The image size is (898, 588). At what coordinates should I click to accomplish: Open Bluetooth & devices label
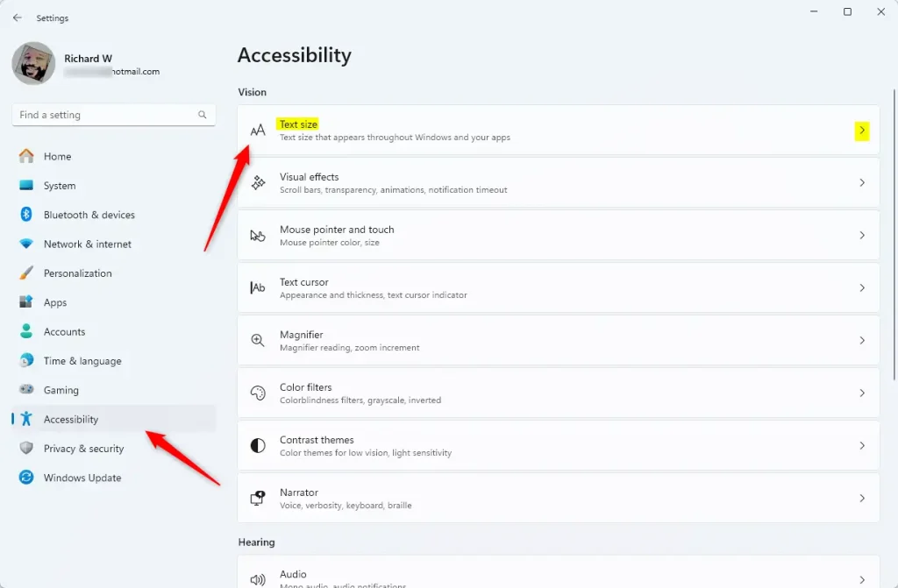(89, 215)
